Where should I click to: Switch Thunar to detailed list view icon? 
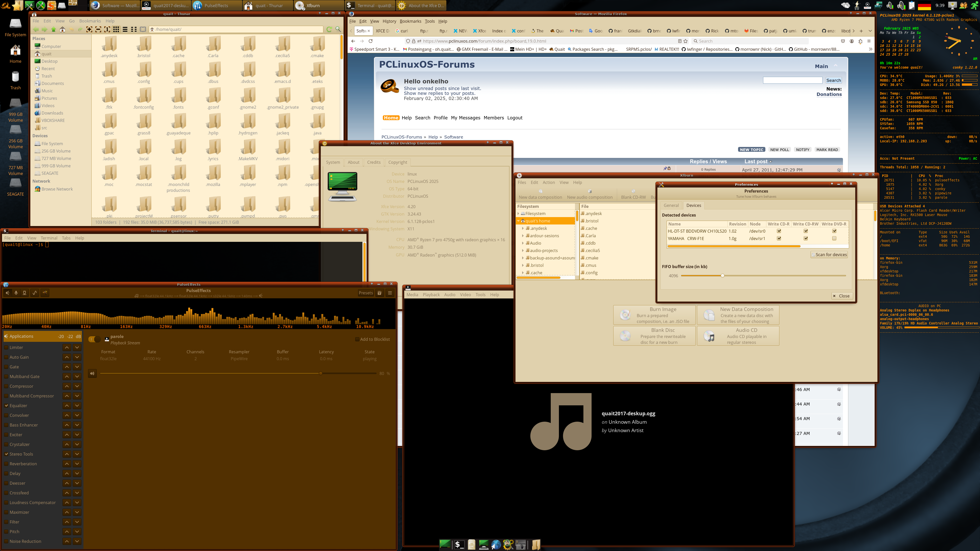tap(125, 29)
